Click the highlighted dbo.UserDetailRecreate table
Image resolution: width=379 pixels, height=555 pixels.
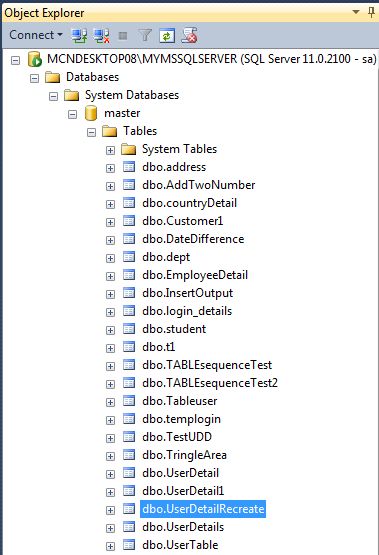coord(203,509)
